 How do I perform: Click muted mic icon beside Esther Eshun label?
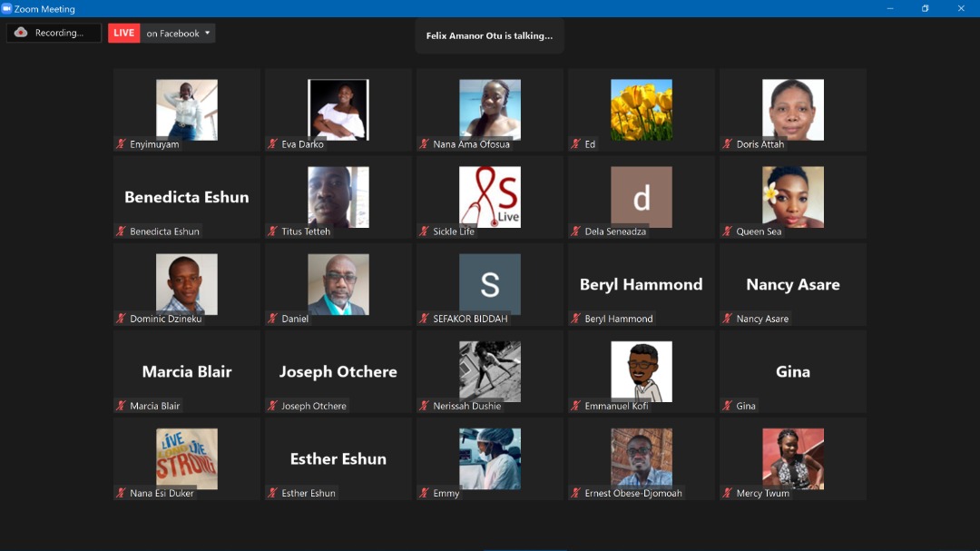pyautogui.click(x=272, y=493)
